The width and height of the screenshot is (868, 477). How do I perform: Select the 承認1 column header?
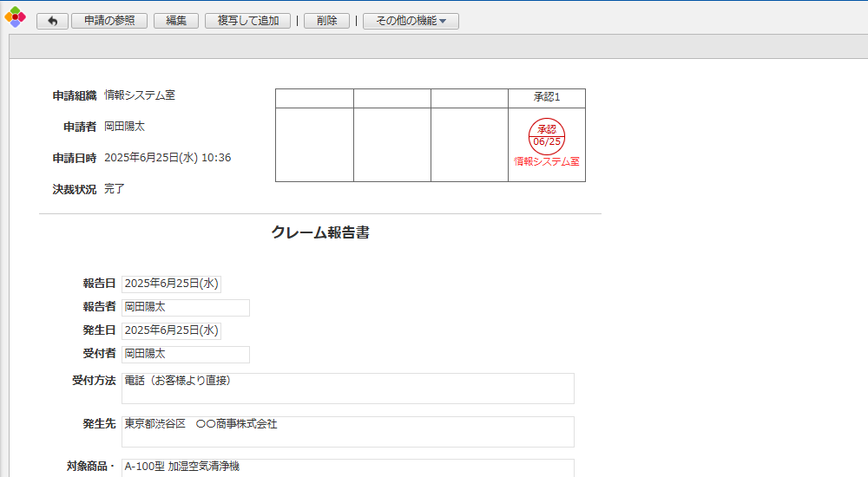point(547,97)
